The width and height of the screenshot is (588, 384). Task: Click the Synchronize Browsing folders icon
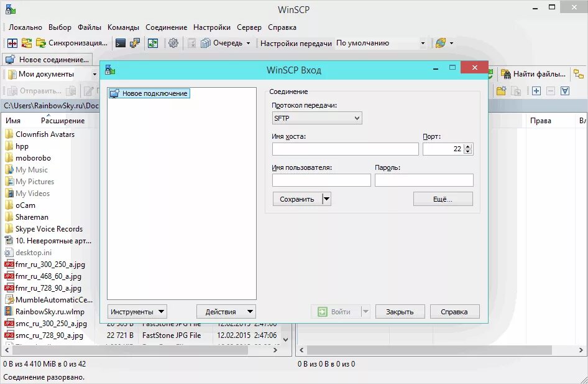(x=26, y=43)
